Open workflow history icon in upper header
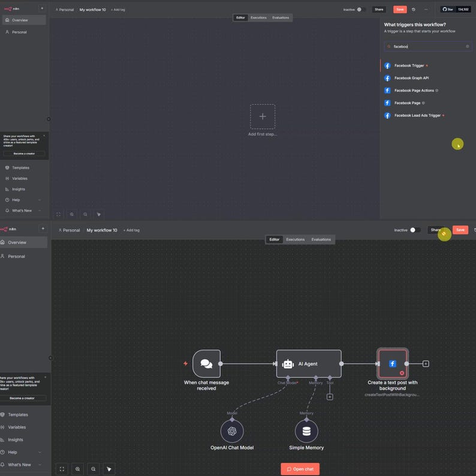This screenshot has height=476, width=476. pos(414,10)
